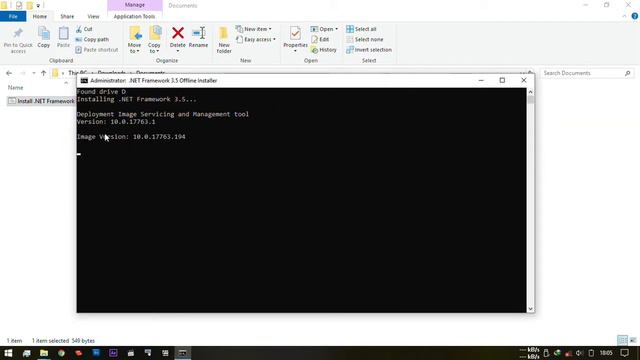Click the Explorer help question mark icon
640x360 pixels.
pos(634,16)
